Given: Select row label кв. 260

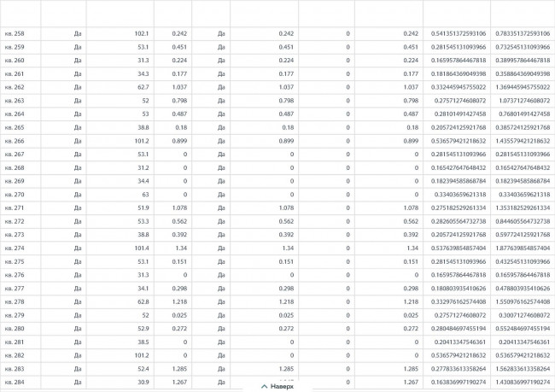Looking at the screenshot, I should coord(15,61).
